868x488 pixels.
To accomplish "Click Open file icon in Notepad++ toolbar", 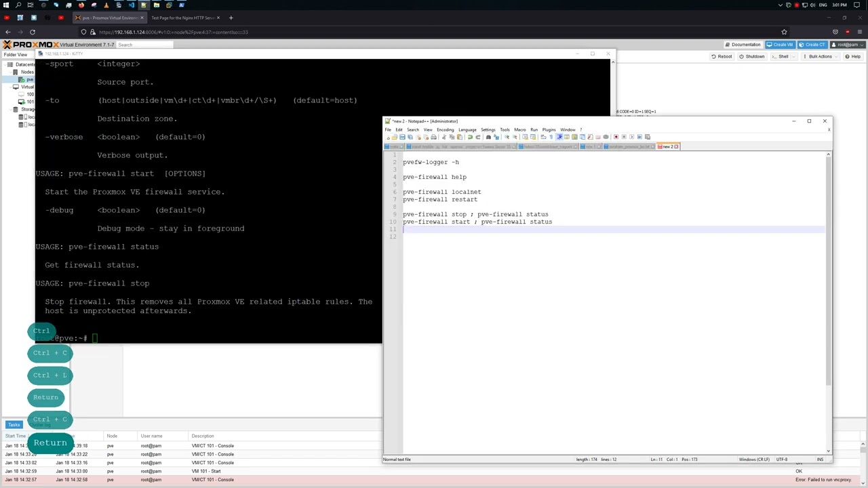I will tap(395, 137).
